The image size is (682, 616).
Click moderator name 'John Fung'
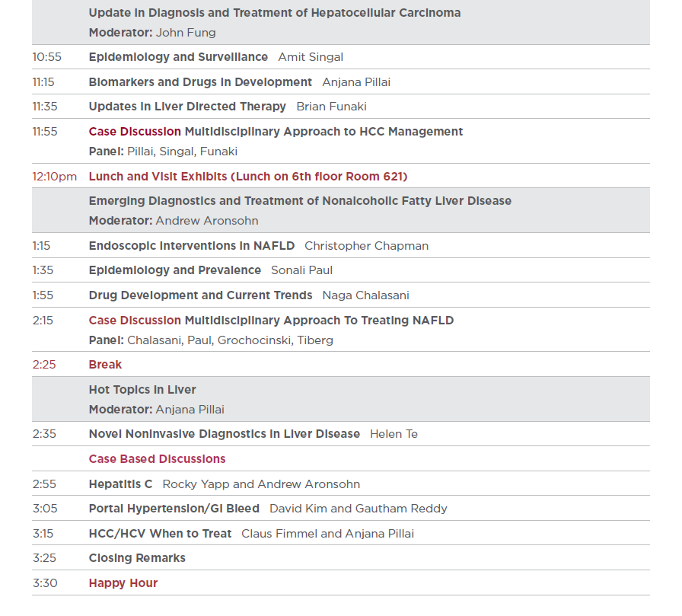186,33
